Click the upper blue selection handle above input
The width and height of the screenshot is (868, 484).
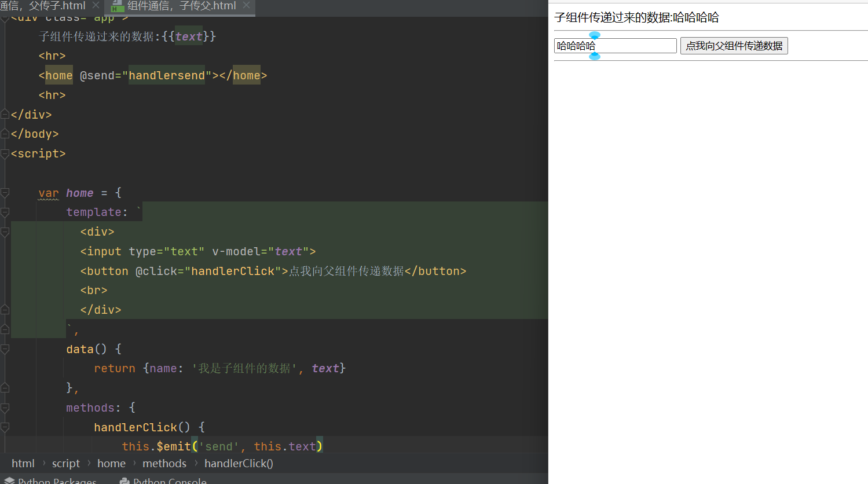point(595,35)
